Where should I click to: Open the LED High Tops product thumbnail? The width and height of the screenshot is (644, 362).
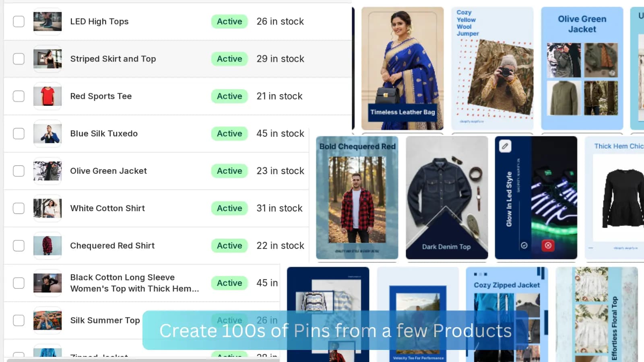pos(47,21)
